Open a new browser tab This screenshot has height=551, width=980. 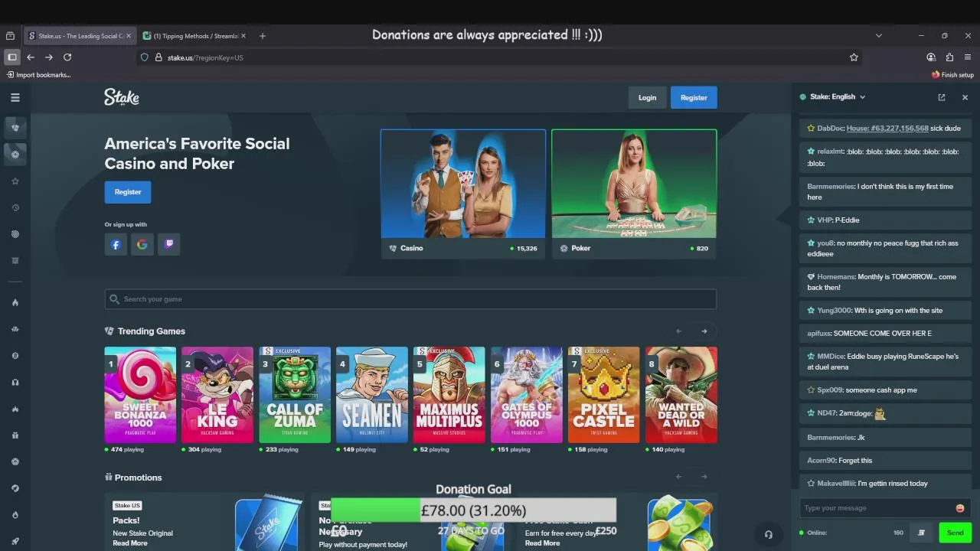click(263, 36)
